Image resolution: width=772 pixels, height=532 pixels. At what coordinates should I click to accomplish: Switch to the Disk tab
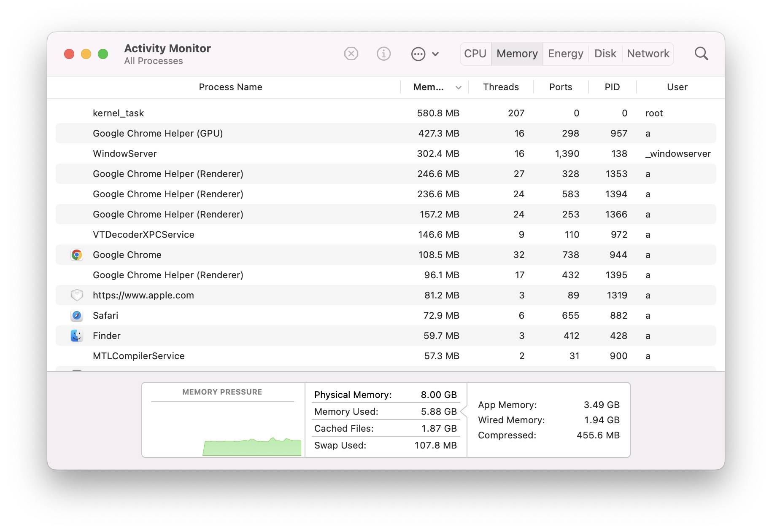[605, 54]
